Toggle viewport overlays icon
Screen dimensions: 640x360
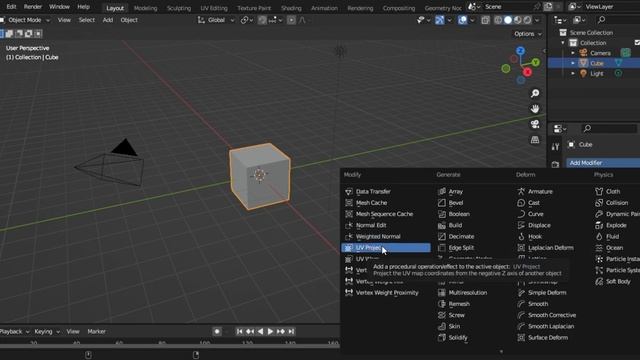(462, 20)
